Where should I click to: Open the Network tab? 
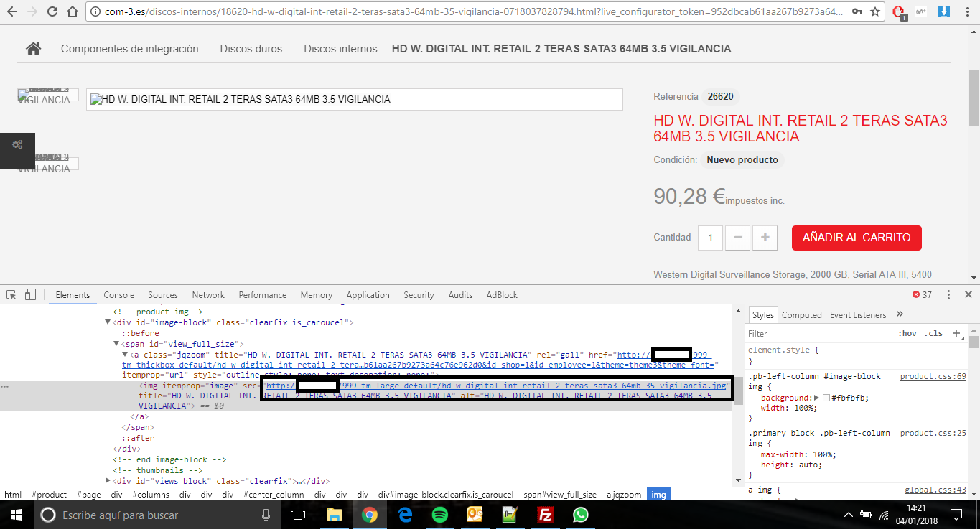point(208,294)
